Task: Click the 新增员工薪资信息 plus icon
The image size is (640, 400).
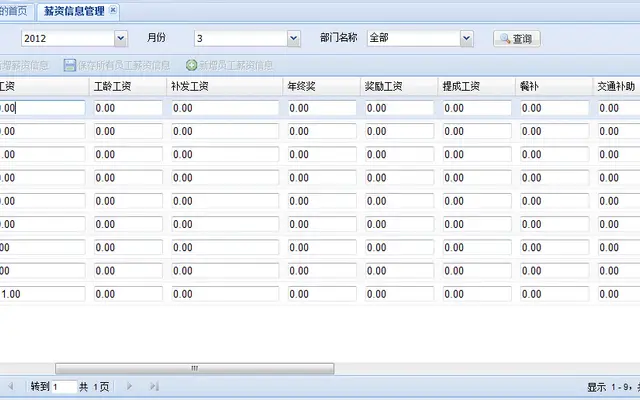Action: coord(191,65)
